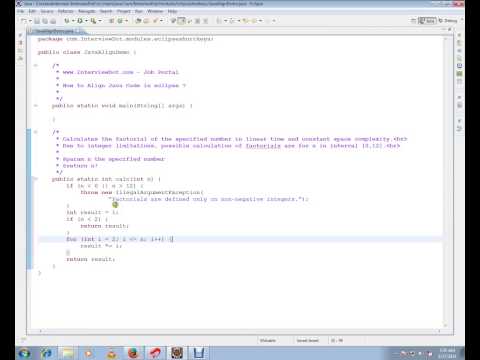This screenshot has height=360, width=480.
Task: Click the New Java Class icon
Action: click(x=120, y=21)
